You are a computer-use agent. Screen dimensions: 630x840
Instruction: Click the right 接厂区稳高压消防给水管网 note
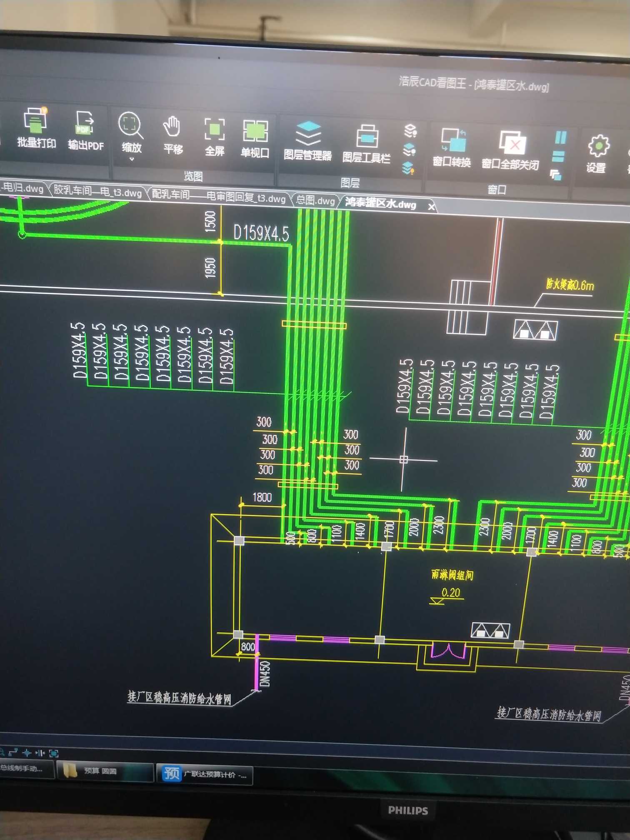click(549, 714)
